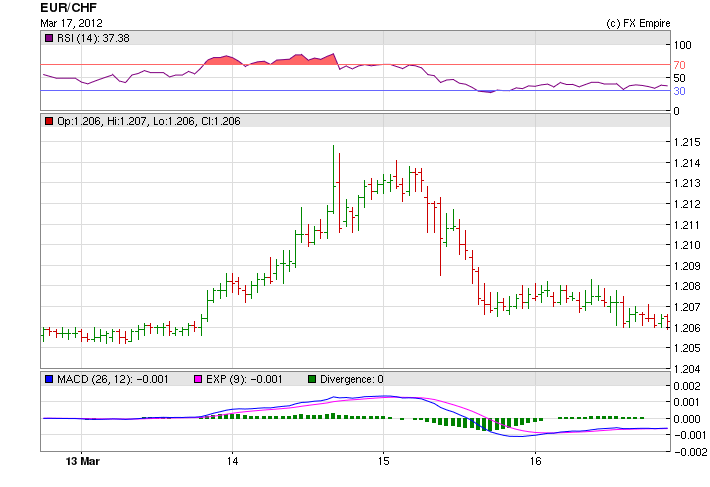Click the MACD 0.002 axis label
Image resolution: width=710 pixels, height=487 pixels.
click(687, 386)
